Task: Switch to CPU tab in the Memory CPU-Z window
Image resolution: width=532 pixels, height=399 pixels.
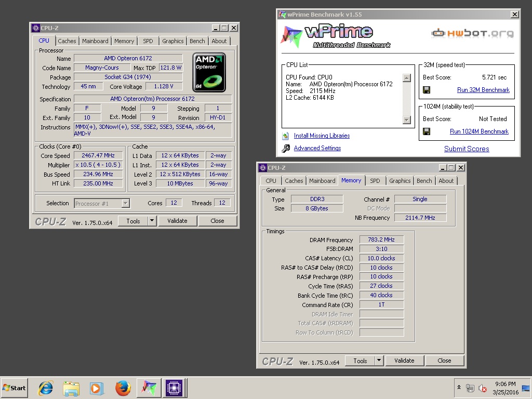Action: tap(271, 181)
